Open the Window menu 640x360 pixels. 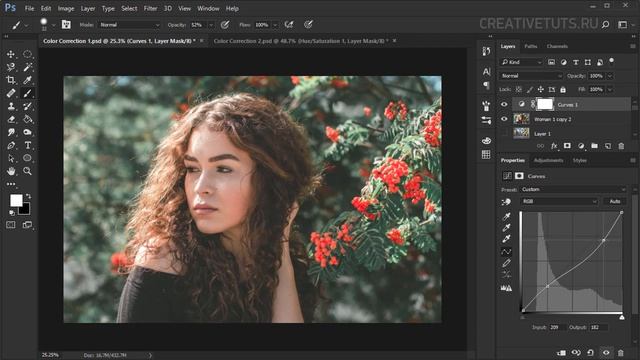click(x=208, y=8)
